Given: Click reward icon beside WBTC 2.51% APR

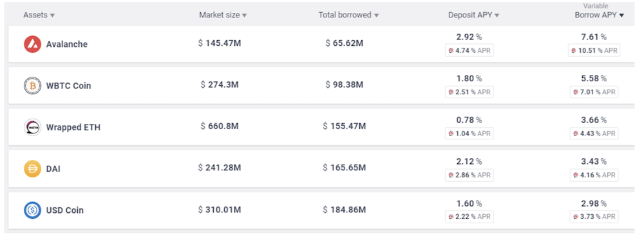Looking at the screenshot, I should tap(451, 92).
